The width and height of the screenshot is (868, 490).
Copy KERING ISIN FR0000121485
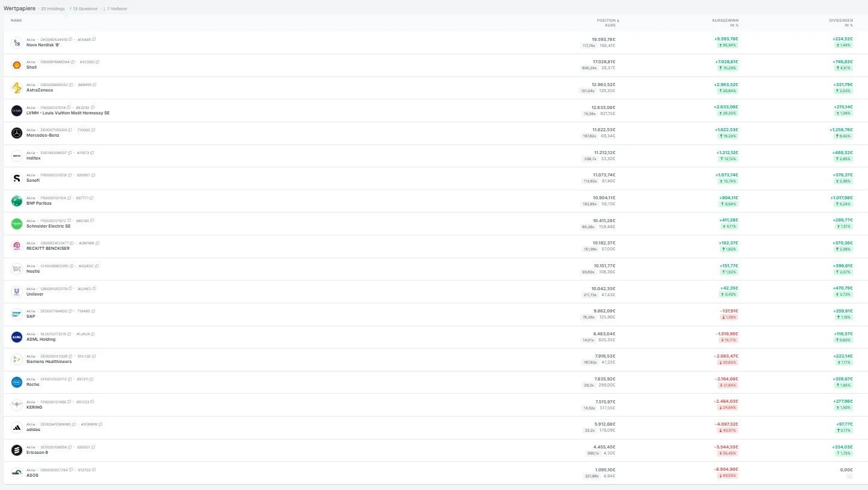pos(70,402)
